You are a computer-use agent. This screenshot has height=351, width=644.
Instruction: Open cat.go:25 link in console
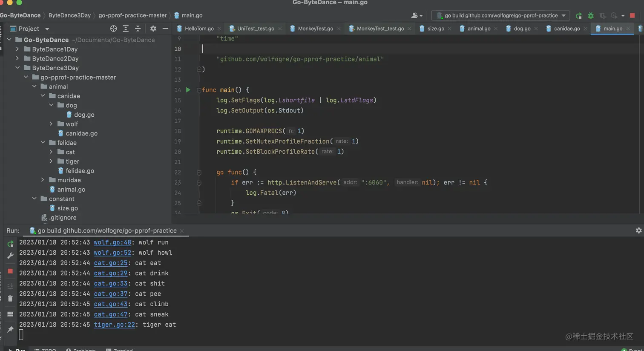(x=111, y=263)
